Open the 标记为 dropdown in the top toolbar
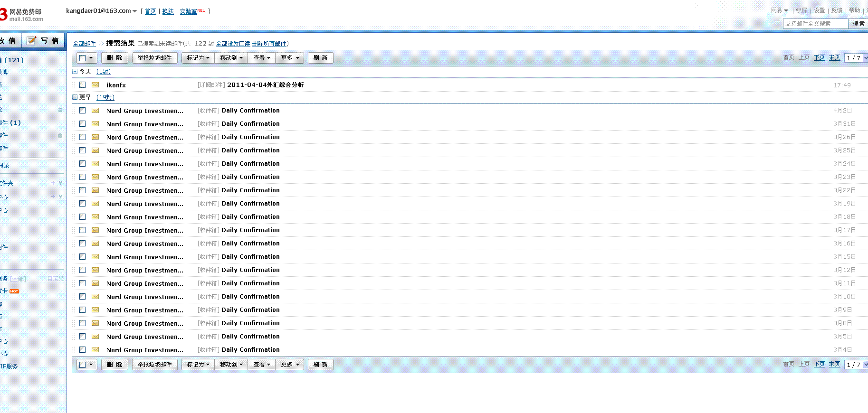 (198, 58)
